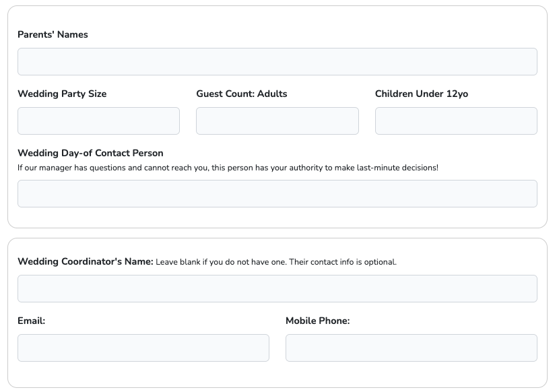Focus the Wedding Party Size field
The width and height of the screenshot is (557, 392).
98,121
